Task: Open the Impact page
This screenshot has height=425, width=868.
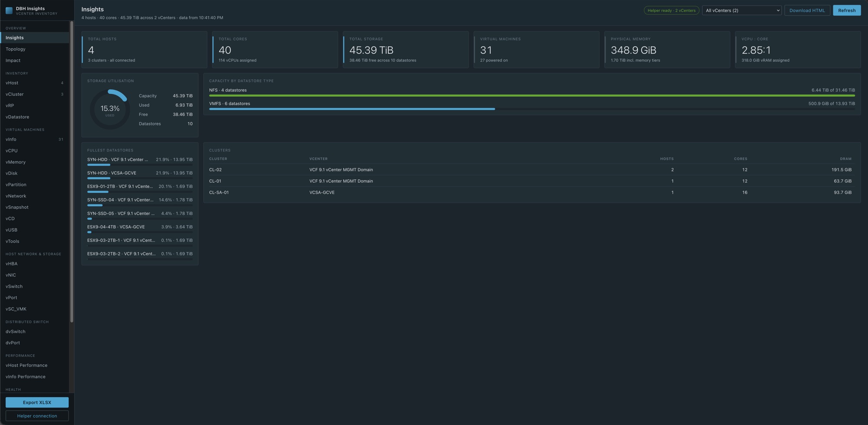Action: 35,60
